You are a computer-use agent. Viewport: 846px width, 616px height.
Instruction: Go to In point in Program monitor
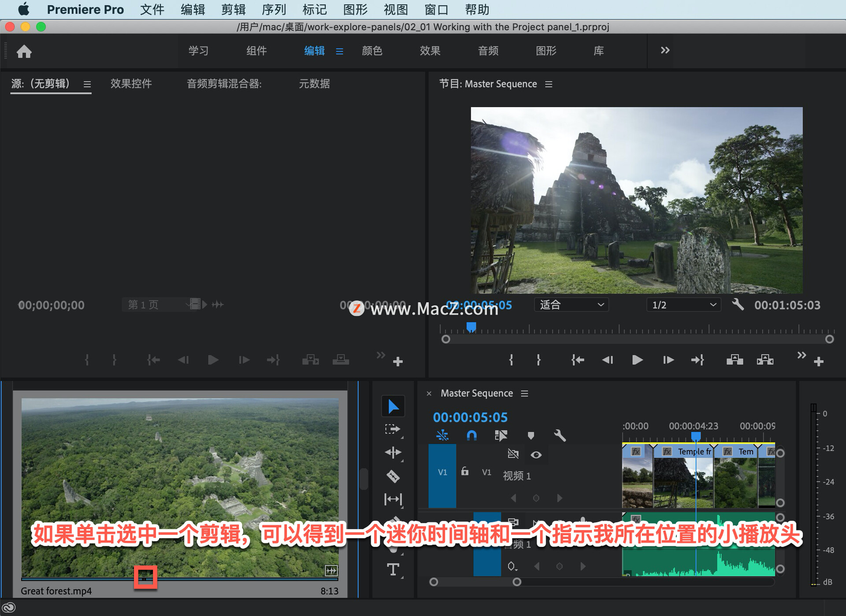coord(577,360)
